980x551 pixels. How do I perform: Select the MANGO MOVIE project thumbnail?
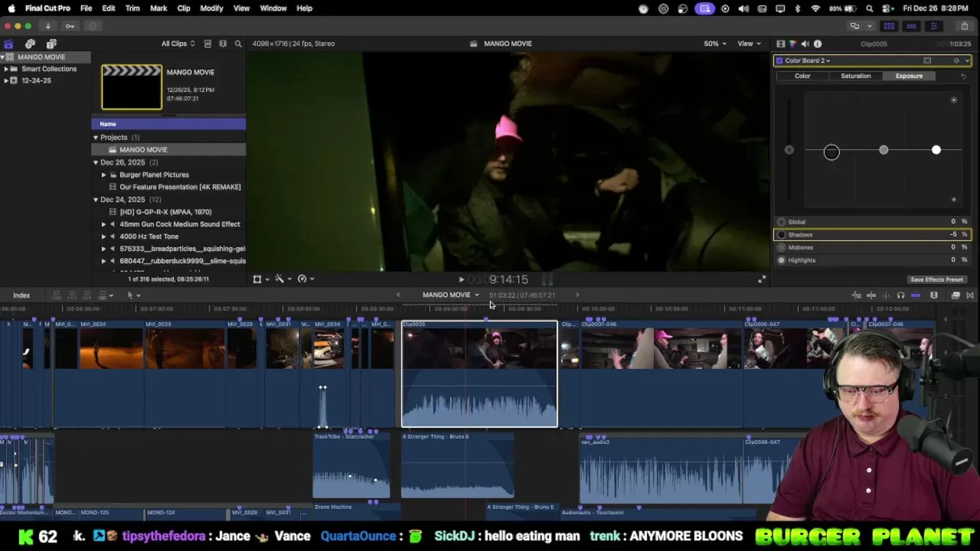(x=132, y=87)
